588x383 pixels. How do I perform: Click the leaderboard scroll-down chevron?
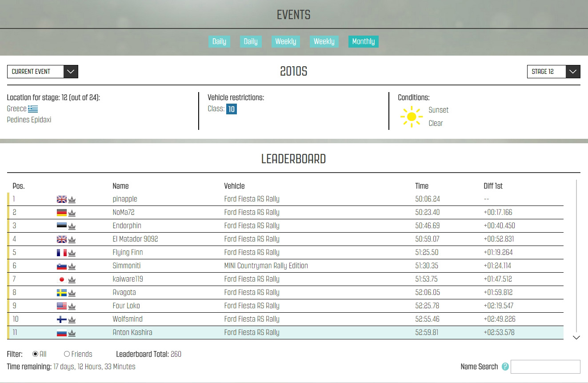(576, 338)
